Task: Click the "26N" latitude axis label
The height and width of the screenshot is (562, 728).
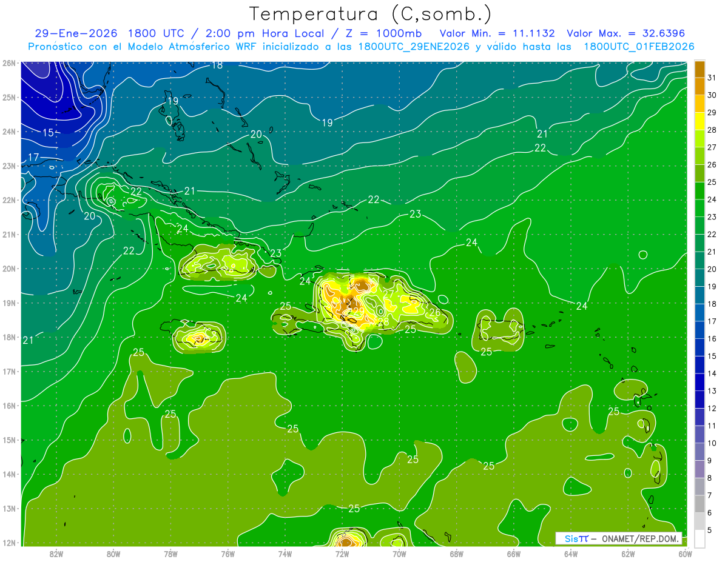Action: 8,63
